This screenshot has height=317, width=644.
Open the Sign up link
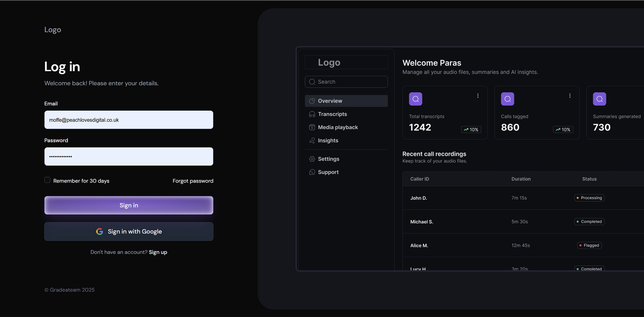158,252
